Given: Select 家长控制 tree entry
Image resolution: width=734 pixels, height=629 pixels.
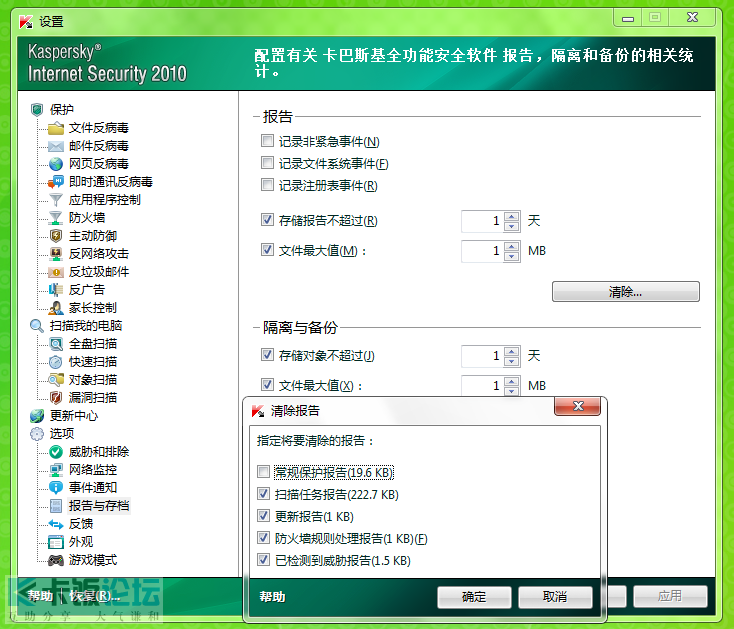Looking at the screenshot, I should click(x=93, y=308).
